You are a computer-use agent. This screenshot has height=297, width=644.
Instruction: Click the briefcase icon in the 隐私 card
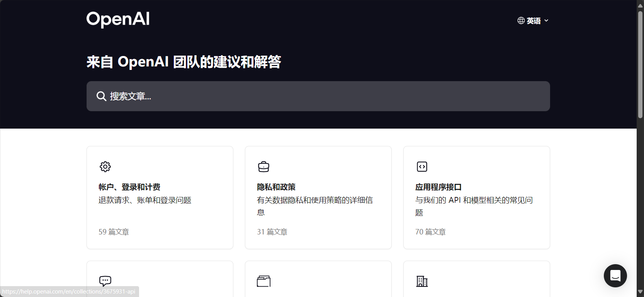point(263,166)
